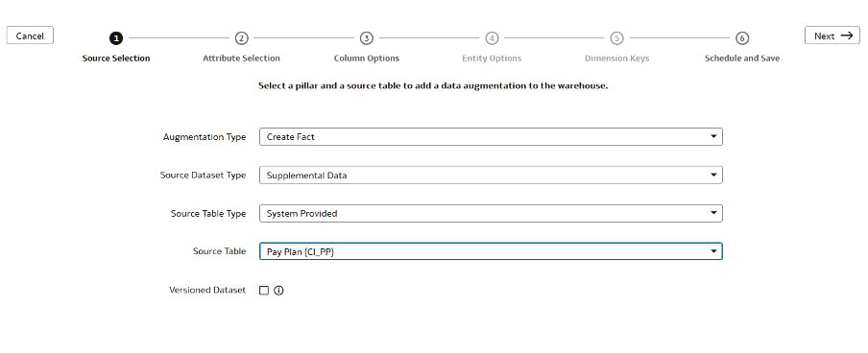Select the step 4 Entity Options circle
The image size is (868, 353).
pos(492,38)
